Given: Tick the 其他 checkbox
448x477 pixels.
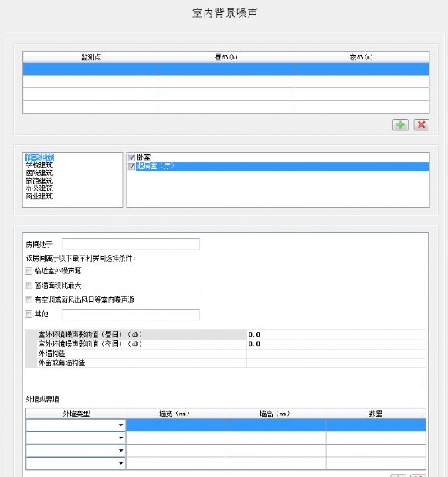Looking at the screenshot, I should (29, 314).
